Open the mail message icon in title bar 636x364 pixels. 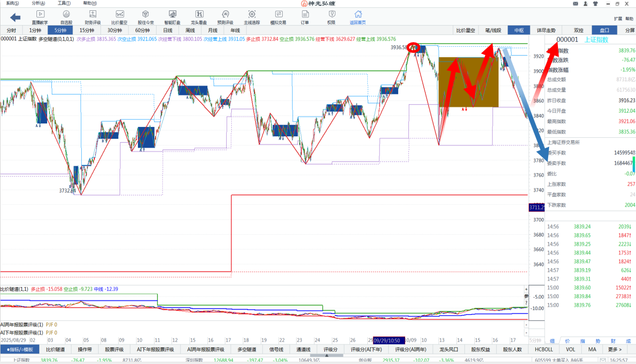[575, 4]
